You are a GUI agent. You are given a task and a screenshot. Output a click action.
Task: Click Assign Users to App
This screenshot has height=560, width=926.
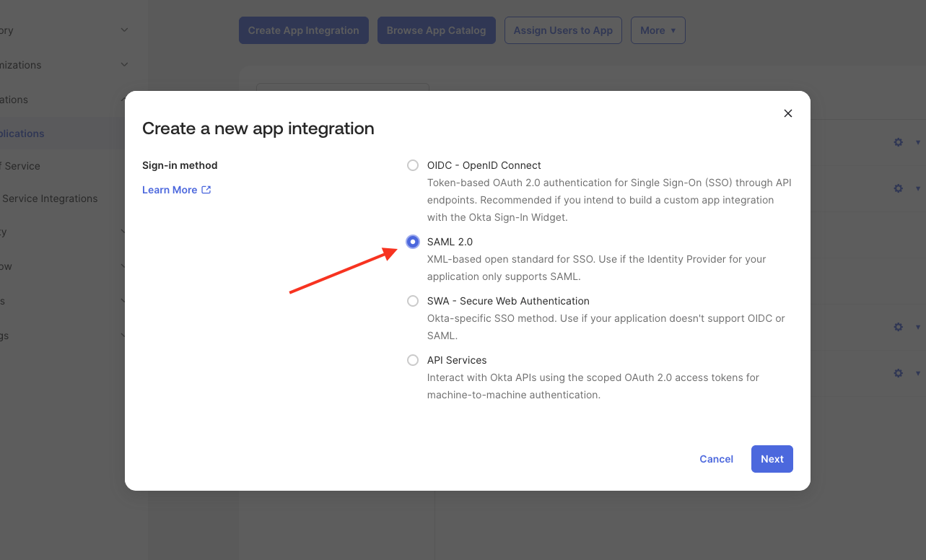tap(563, 30)
